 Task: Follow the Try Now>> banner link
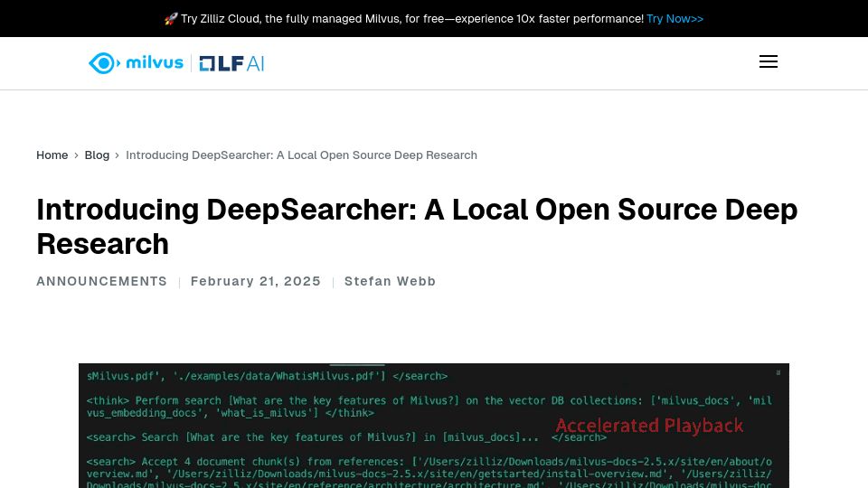675,19
